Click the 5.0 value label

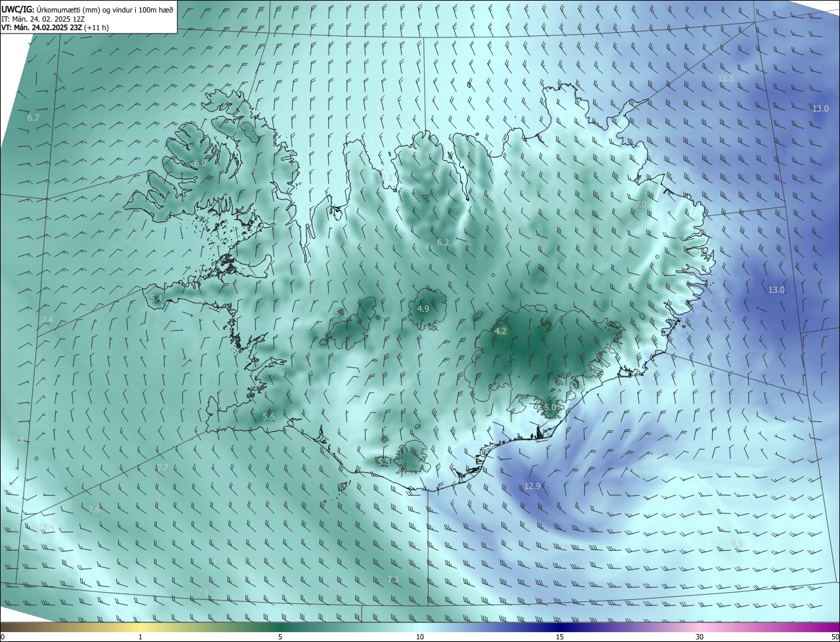[x=550, y=407]
